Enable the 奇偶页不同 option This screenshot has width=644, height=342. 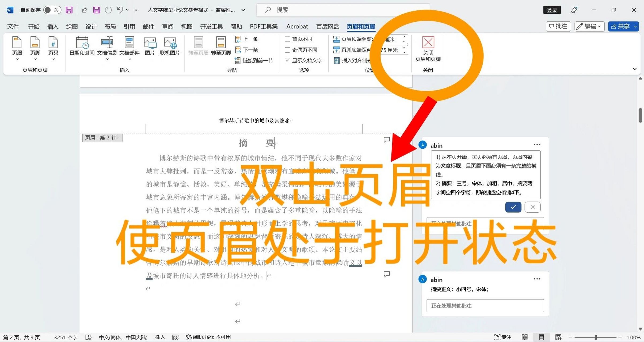pyautogui.click(x=288, y=50)
